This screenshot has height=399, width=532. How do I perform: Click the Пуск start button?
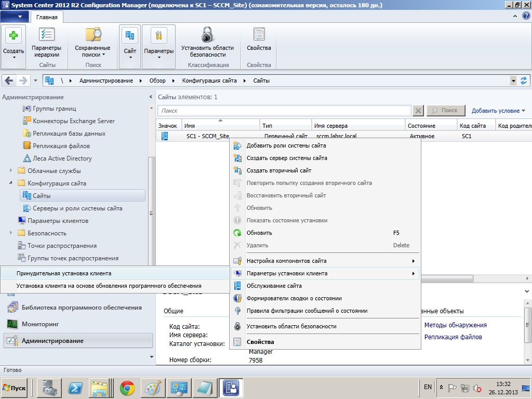pyautogui.click(x=14, y=388)
